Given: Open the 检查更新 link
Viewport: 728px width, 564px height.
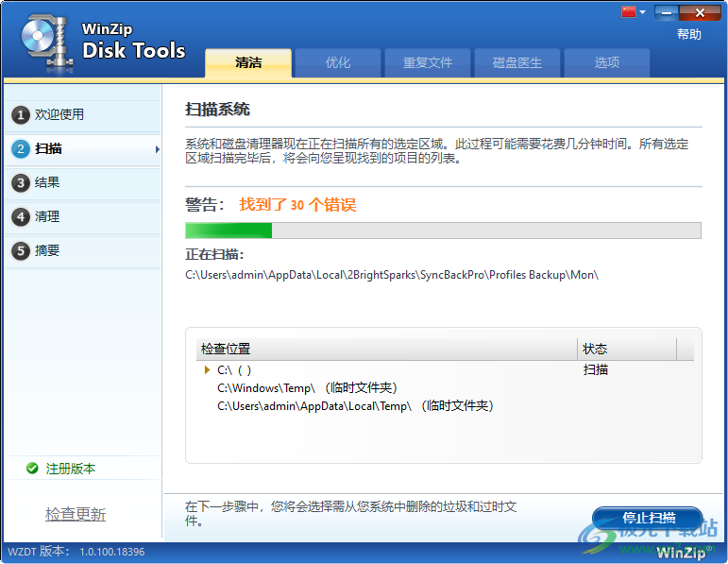Looking at the screenshot, I should [x=76, y=514].
